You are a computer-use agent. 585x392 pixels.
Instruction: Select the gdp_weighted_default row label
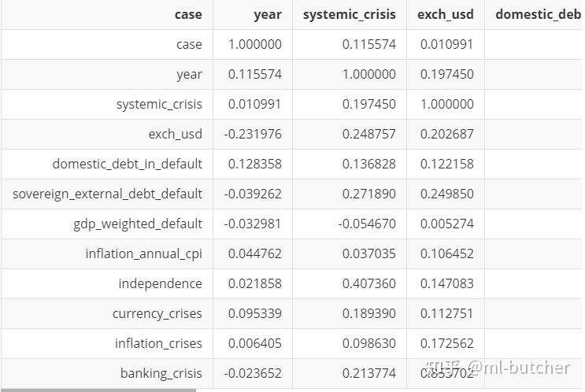[x=138, y=224]
